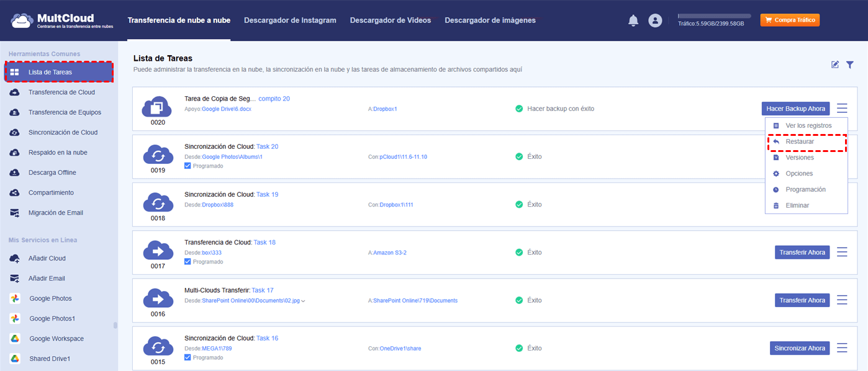Click the Google Photos sidebar icon
Image resolution: width=868 pixels, height=371 pixels.
(x=15, y=298)
